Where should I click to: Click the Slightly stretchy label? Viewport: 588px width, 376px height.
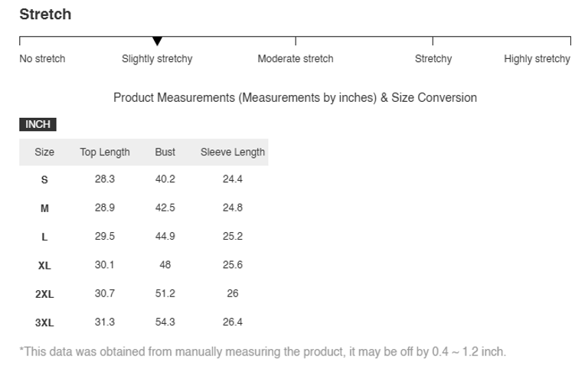pyautogui.click(x=157, y=59)
